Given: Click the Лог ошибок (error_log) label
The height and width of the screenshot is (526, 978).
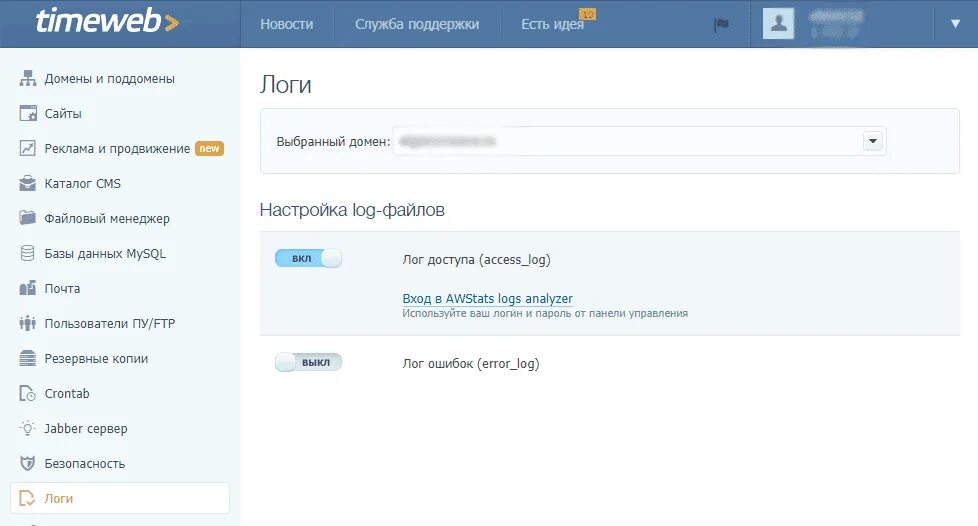Looking at the screenshot, I should click(471, 363).
